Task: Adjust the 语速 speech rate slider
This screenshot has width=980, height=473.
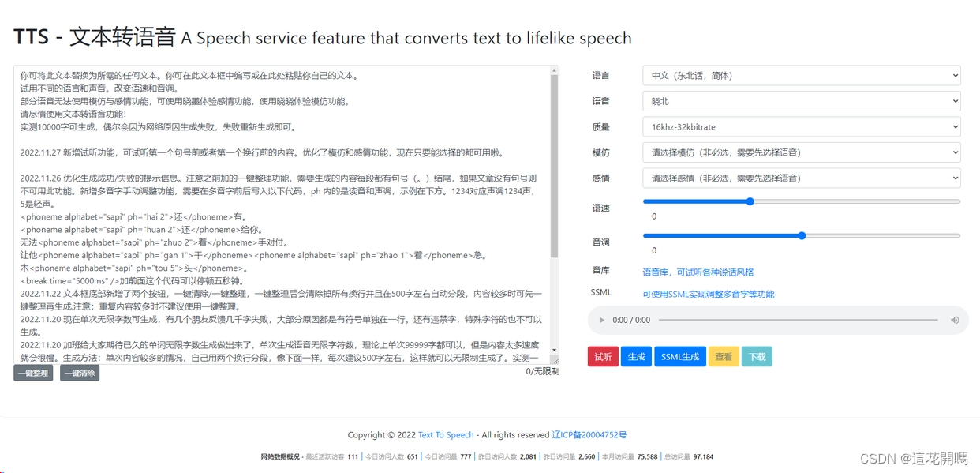Action: tap(749, 201)
